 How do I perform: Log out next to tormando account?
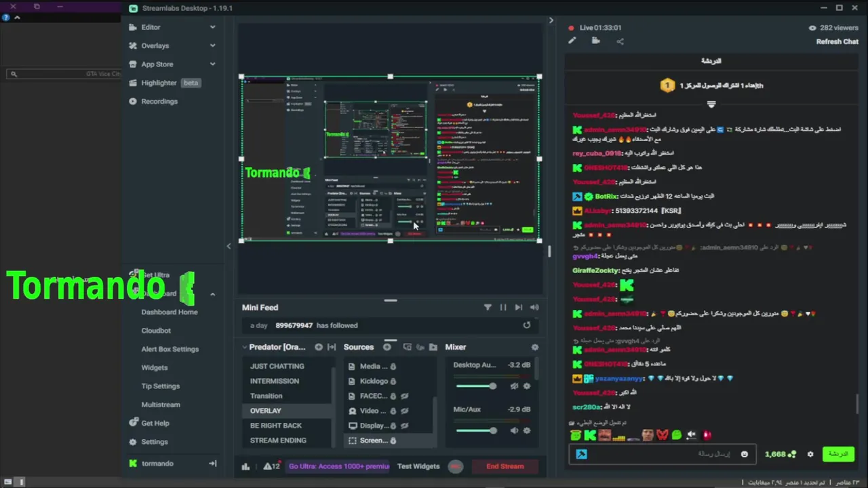click(x=212, y=464)
